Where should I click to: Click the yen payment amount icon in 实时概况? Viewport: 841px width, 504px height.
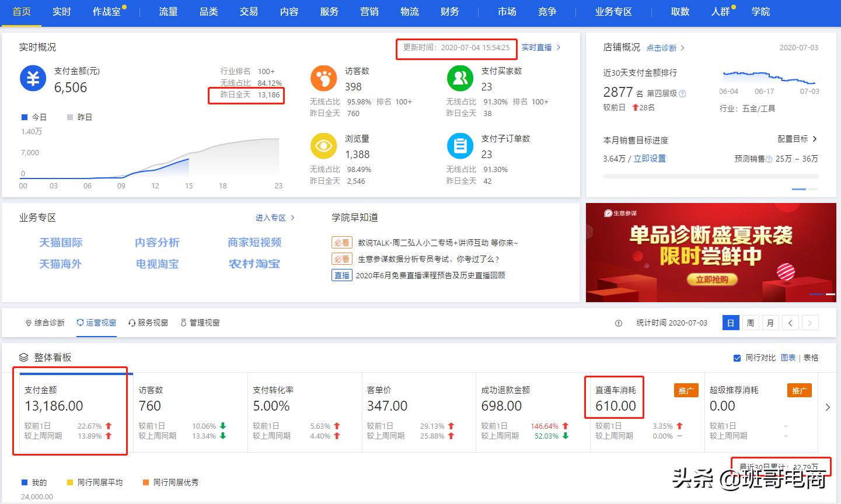[33, 78]
